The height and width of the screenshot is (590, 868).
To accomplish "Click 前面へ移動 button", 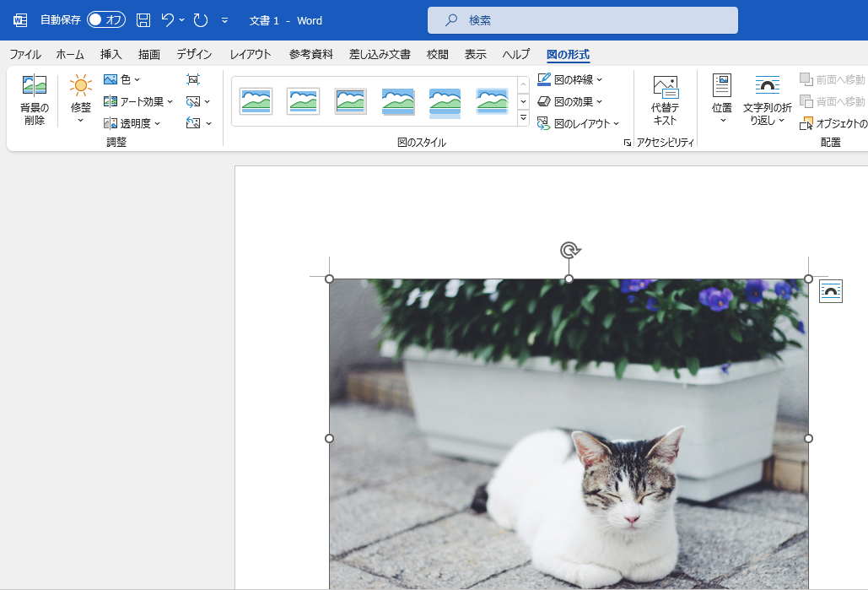I will coord(833,79).
